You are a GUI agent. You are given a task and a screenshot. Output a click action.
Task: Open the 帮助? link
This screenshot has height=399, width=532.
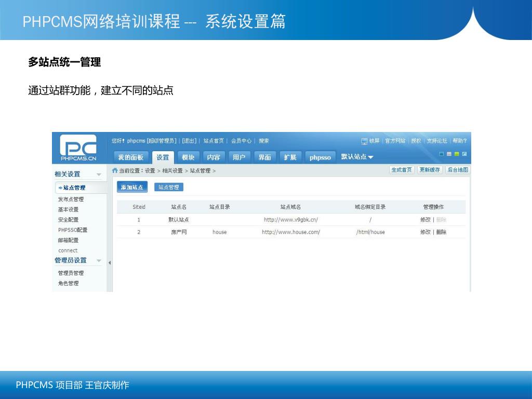(460, 141)
